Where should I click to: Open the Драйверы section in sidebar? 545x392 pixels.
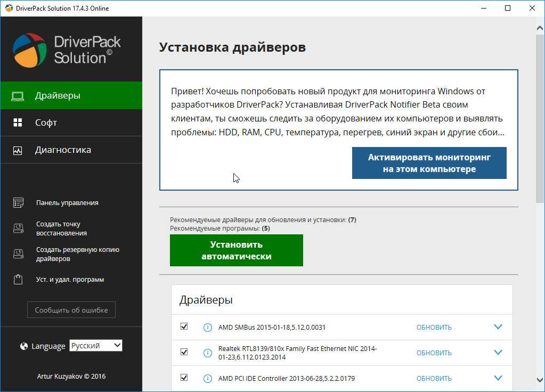point(71,95)
